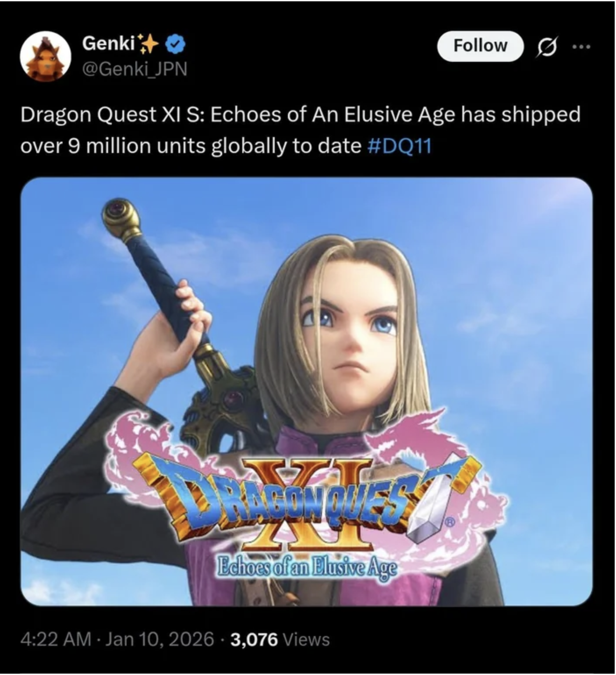Click the Views label
Viewport: 616px width, 675px height.
pos(306,639)
